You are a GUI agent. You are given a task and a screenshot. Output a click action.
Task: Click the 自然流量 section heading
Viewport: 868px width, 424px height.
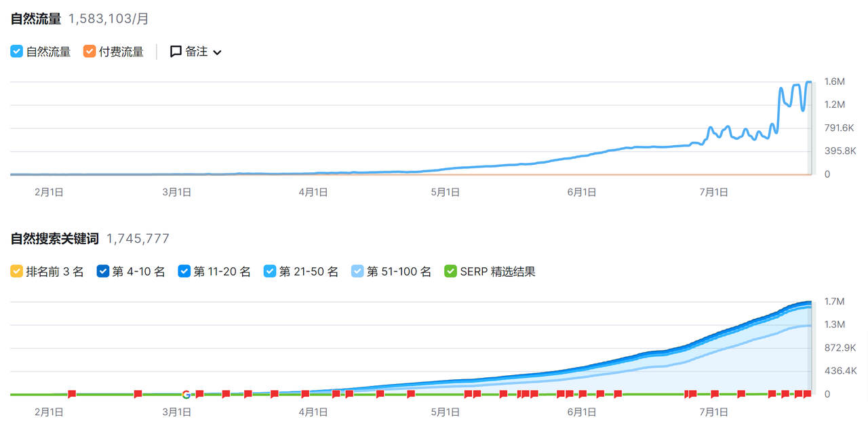point(36,19)
